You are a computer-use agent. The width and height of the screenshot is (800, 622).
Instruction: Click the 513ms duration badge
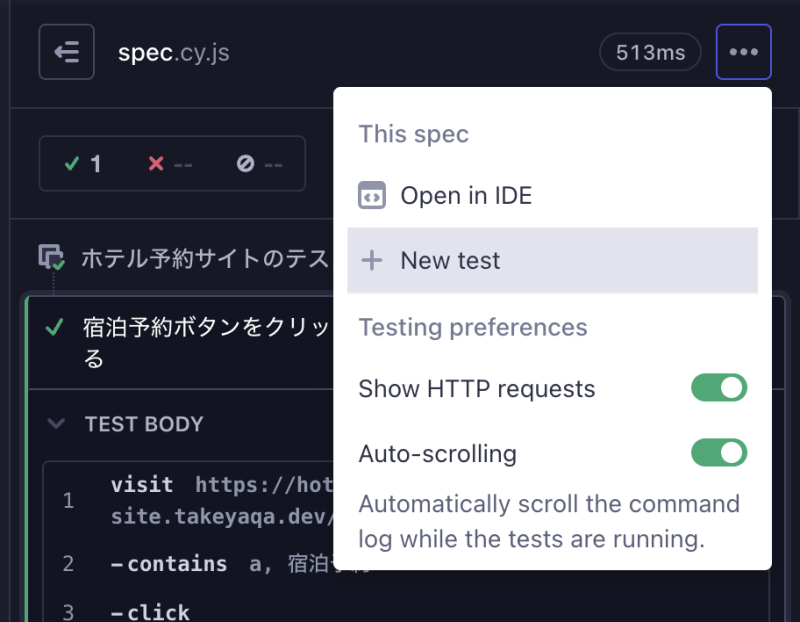[650, 52]
